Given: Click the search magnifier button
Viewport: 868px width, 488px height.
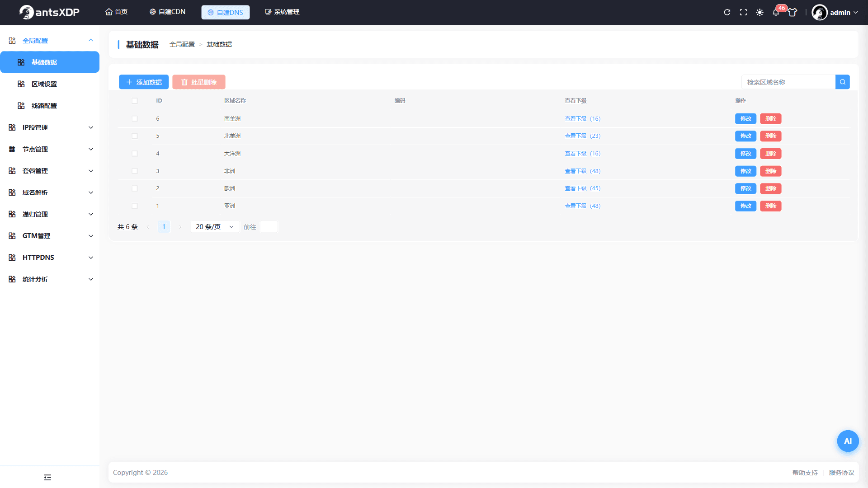Looking at the screenshot, I should click(843, 82).
